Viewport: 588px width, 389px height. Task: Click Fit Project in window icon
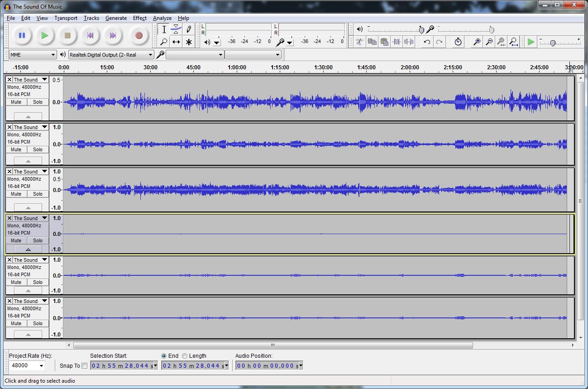[513, 42]
